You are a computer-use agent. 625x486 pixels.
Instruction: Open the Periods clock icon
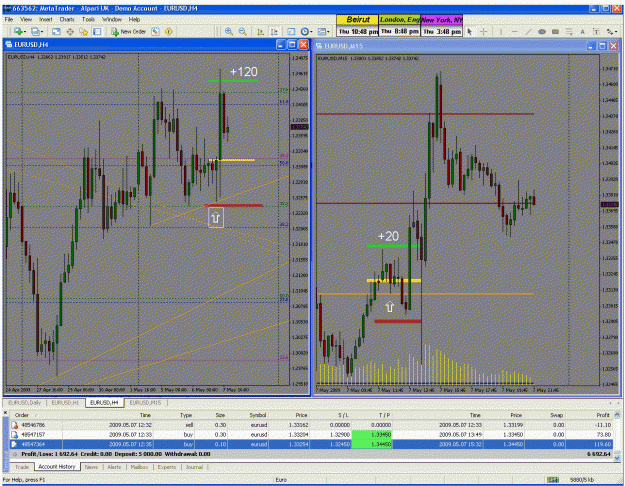coord(305,31)
